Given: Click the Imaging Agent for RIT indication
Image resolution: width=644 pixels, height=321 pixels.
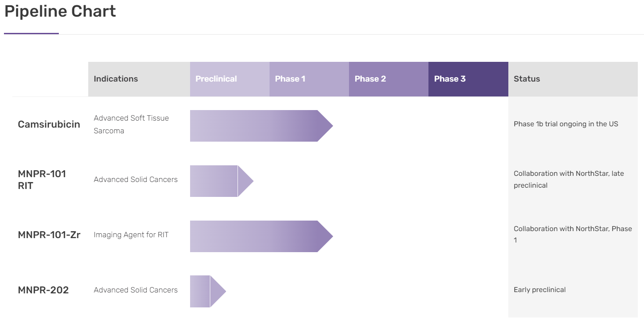Looking at the screenshot, I should (x=131, y=235).
